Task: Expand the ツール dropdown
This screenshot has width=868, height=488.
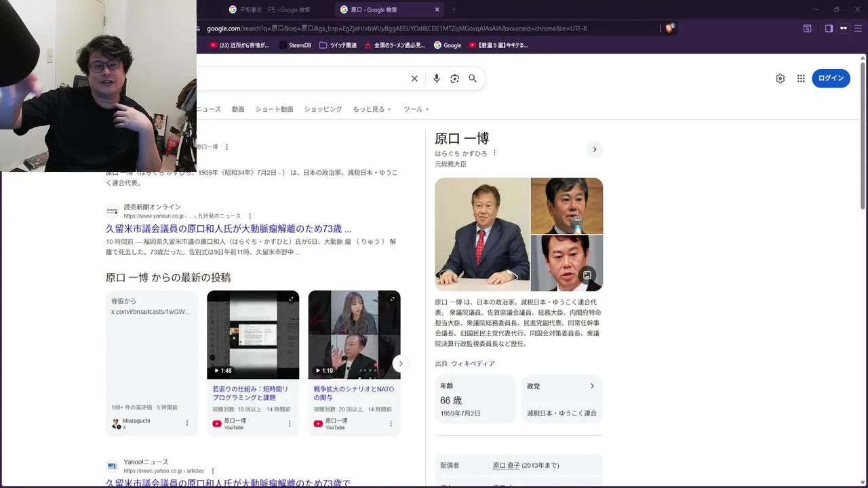Action: (x=416, y=109)
